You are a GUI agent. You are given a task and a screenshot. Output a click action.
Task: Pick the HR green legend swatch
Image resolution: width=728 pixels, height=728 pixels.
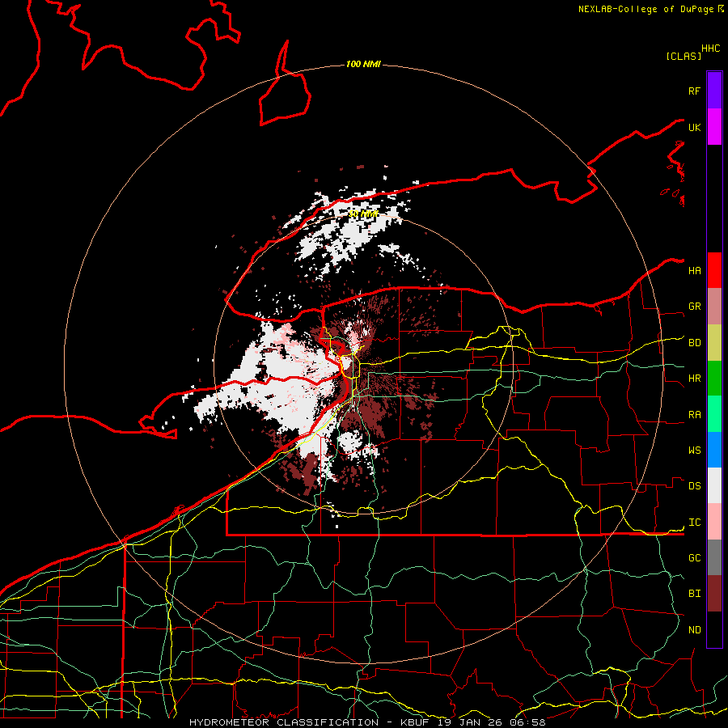(x=714, y=379)
